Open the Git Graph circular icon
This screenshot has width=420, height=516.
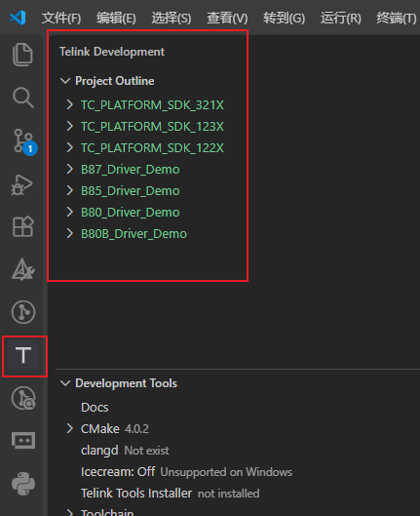23,312
